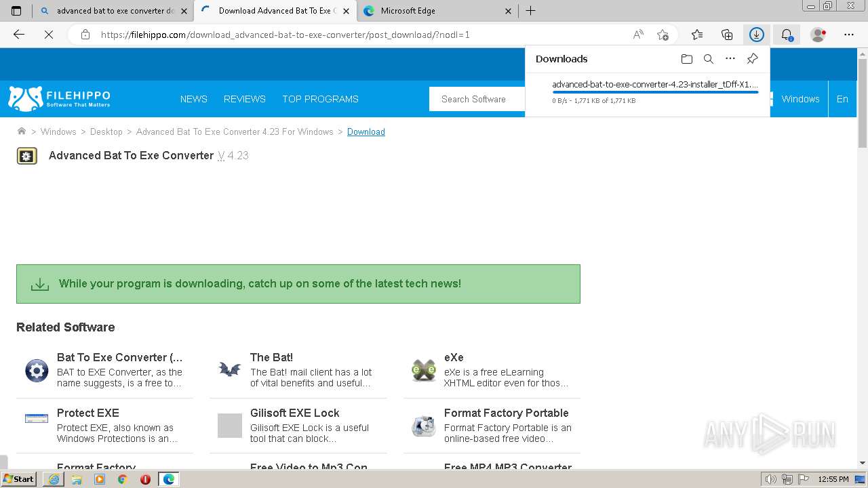Open Read aloud in address bar
The height and width of the screenshot is (488, 868).
coord(638,35)
